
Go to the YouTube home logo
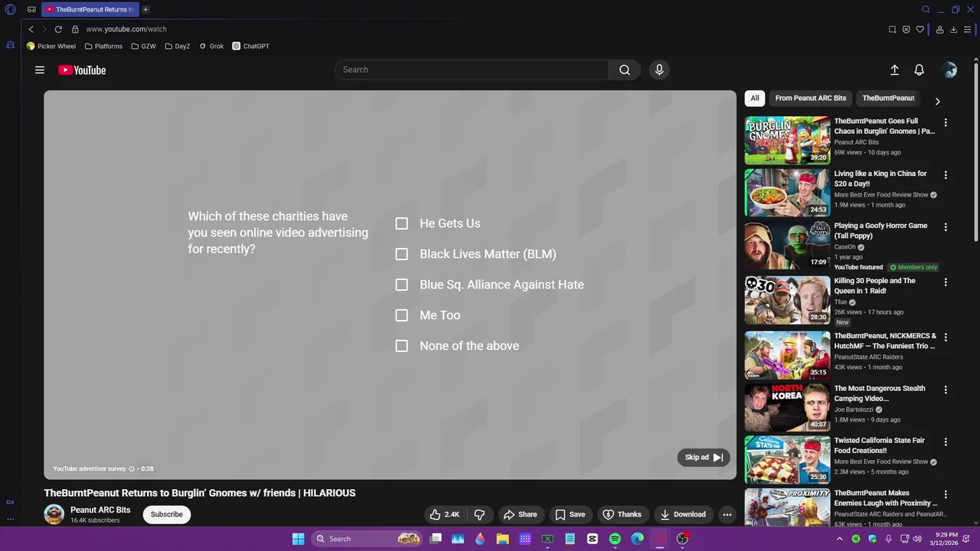82,70
